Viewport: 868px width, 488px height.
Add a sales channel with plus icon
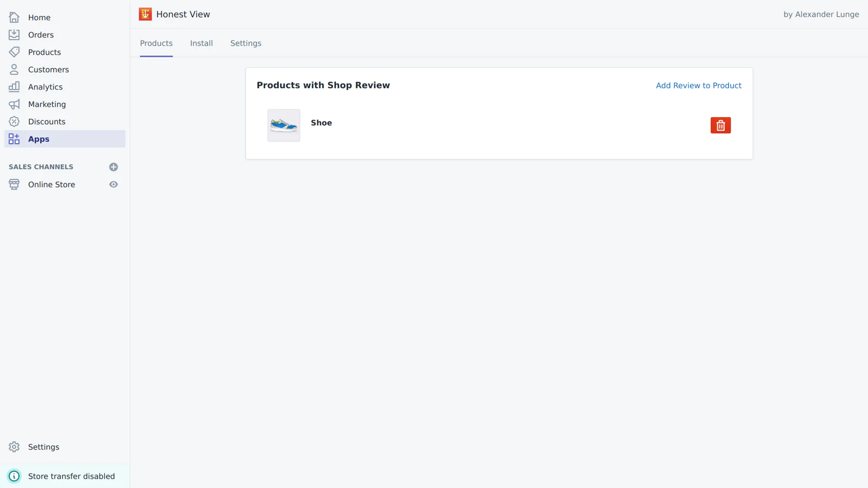click(x=113, y=167)
